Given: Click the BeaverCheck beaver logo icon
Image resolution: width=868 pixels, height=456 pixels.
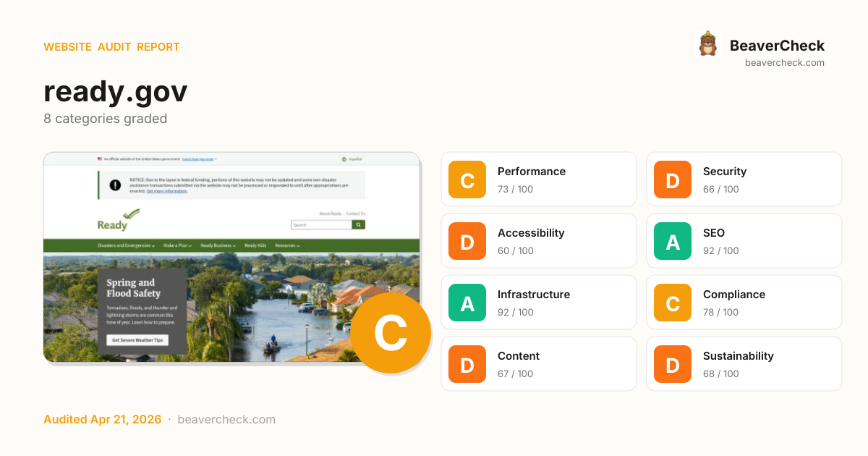Looking at the screenshot, I should [x=707, y=44].
